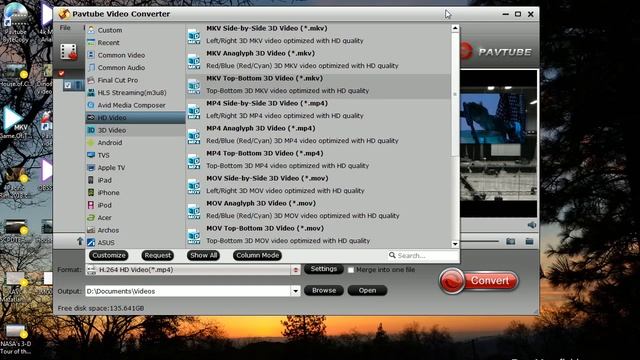The width and height of the screenshot is (640, 360).
Task: Click the snapshot camera icon
Action: 511,242
